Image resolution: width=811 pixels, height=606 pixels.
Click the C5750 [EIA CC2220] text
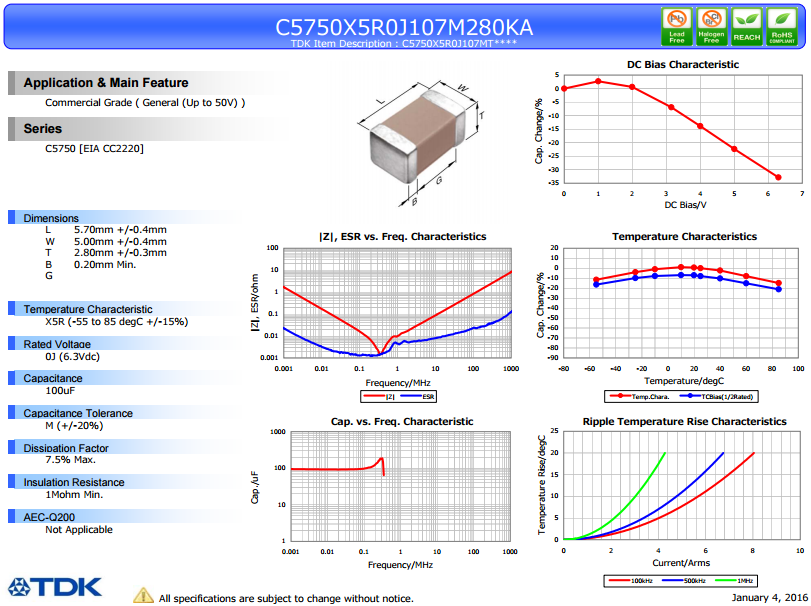[94, 148]
